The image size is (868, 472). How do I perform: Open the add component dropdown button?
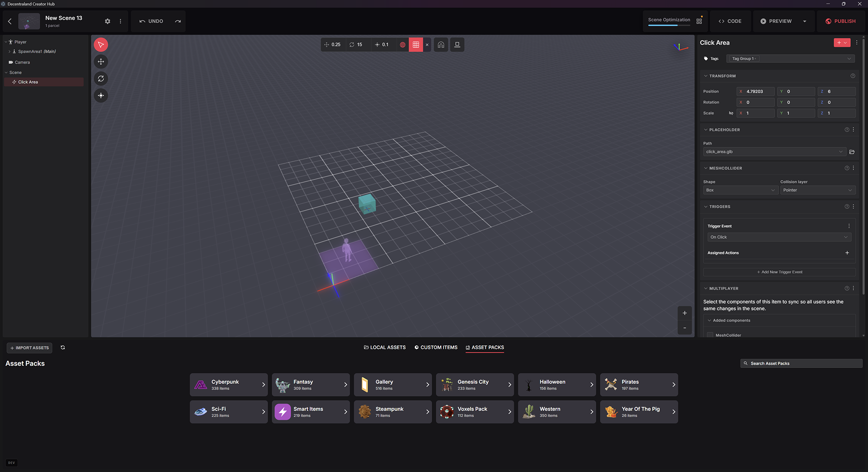pyautogui.click(x=842, y=42)
